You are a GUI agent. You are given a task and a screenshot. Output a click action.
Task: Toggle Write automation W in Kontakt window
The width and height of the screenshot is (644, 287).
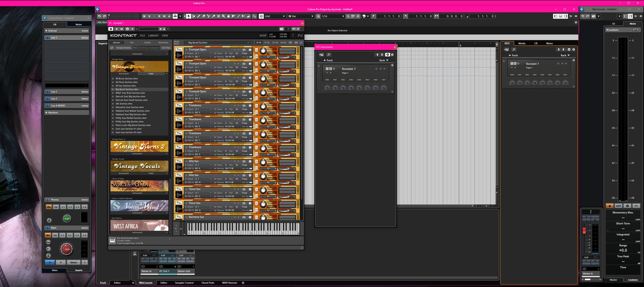pos(121,29)
